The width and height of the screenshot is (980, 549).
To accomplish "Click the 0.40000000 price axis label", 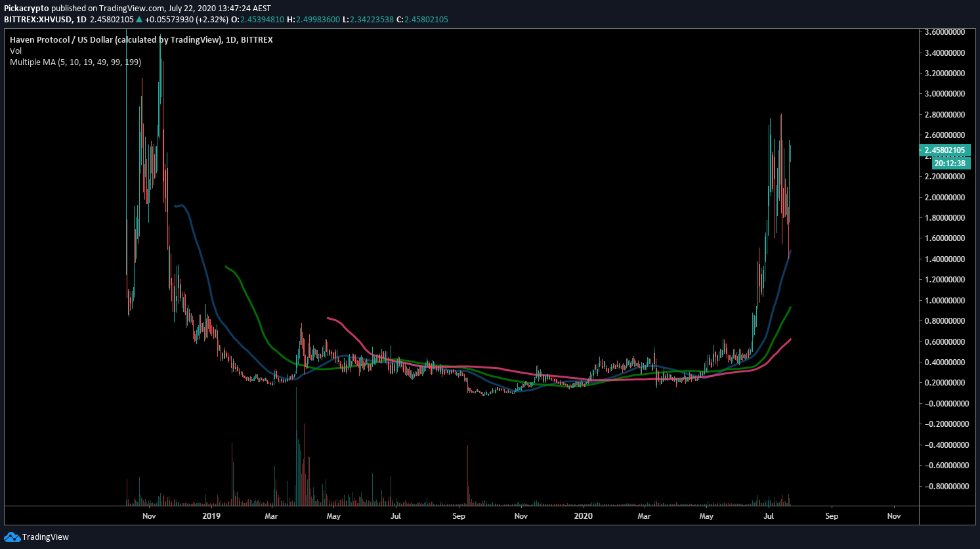I will [x=945, y=362].
